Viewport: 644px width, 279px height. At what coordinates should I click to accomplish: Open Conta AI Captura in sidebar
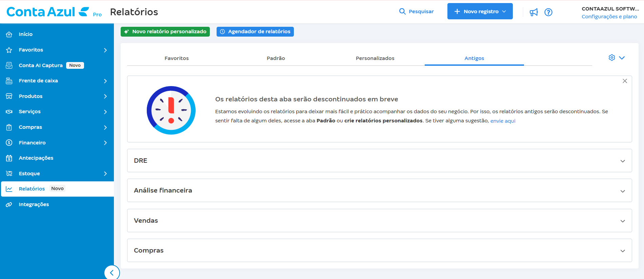(41, 65)
